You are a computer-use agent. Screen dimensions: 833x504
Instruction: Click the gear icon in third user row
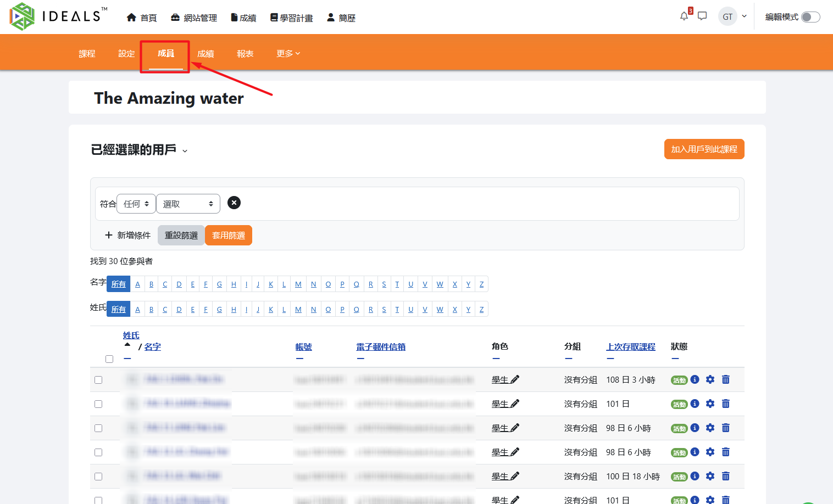click(710, 428)
